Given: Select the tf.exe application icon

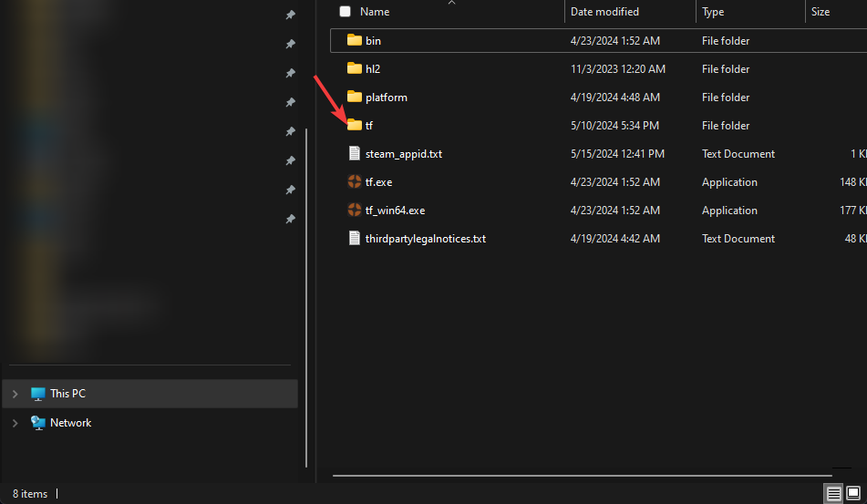Looking at the screenshot, I should coord(355,181).
